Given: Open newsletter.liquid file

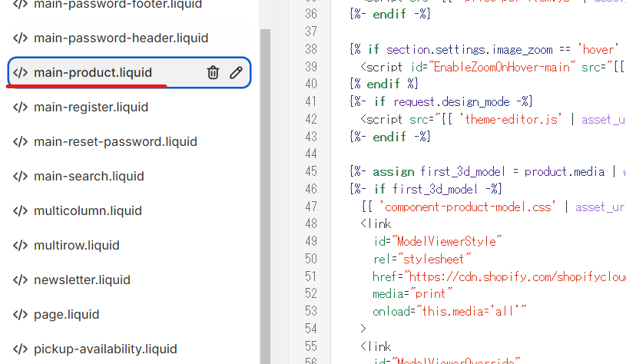Looking at the screenshot, I should pos(82,280).
